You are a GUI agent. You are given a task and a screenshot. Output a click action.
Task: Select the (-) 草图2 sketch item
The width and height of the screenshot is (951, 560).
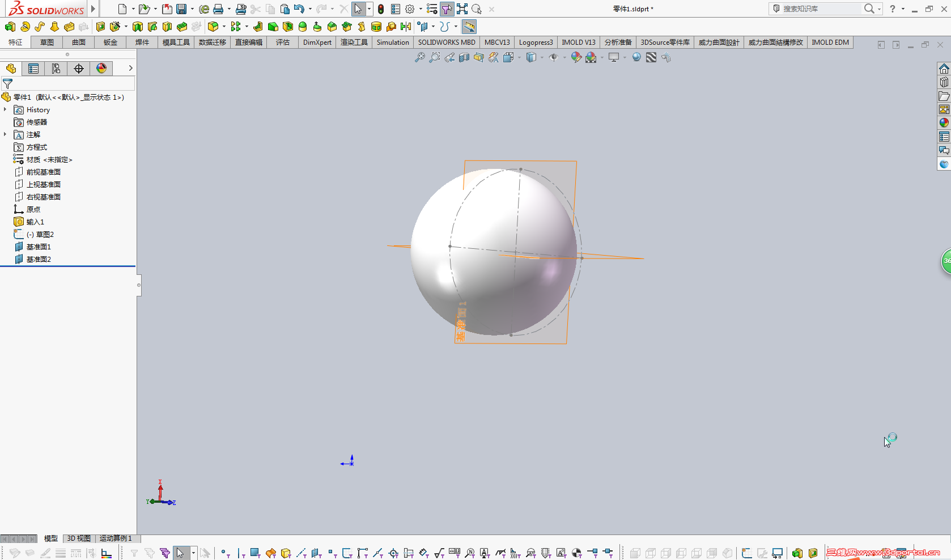click(x=40, y=234)
